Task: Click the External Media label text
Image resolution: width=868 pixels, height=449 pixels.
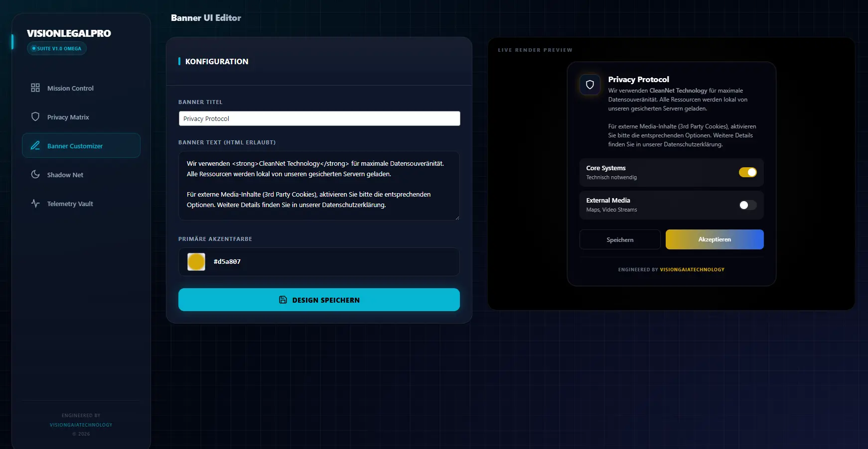Action: coord(608,201)
